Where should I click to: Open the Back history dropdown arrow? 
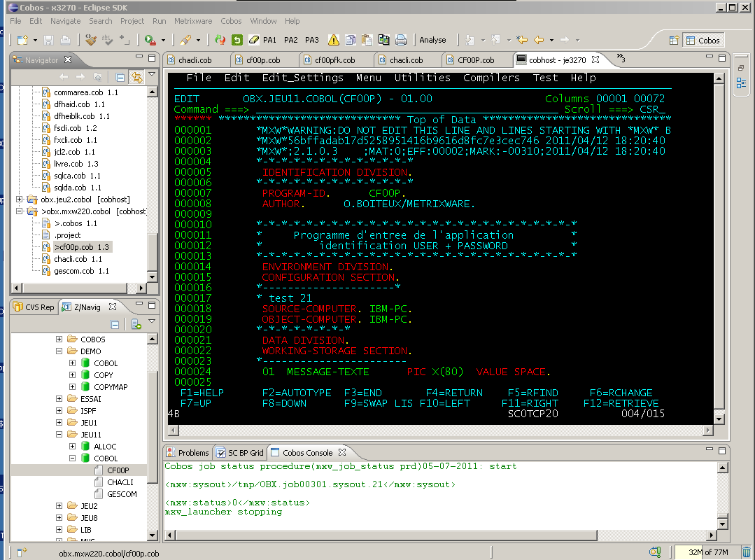point(552,41)
